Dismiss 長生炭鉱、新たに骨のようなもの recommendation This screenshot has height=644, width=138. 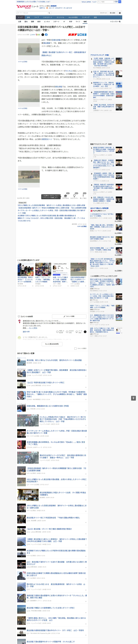(86, 365)
